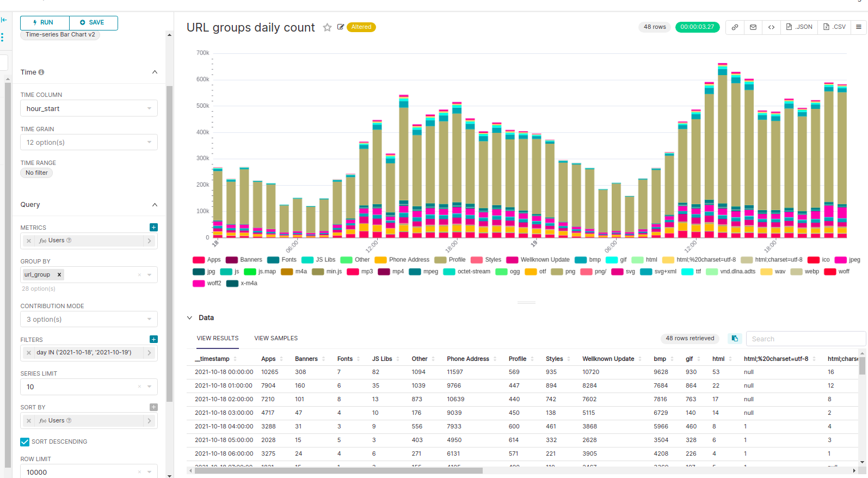The height and width of the screenshot is (478, 868).
Task: Add a new metric with plus icon
Action: 153,227
